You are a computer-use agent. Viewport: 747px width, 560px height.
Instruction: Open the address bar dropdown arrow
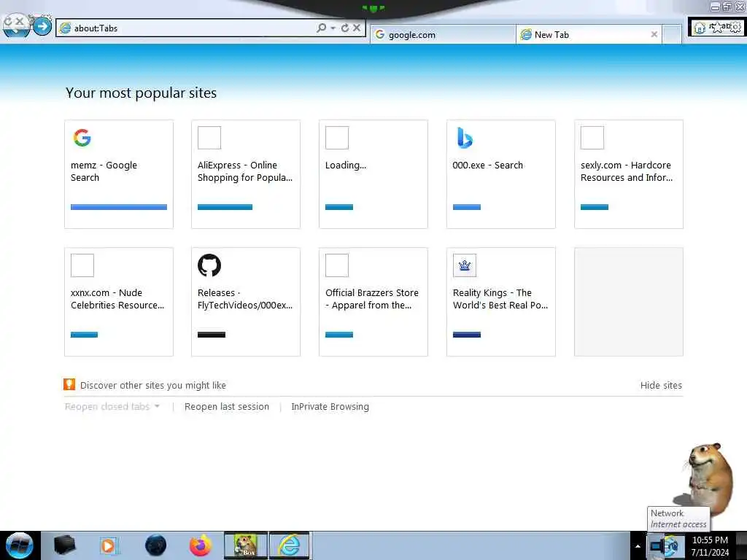point(333,28)
